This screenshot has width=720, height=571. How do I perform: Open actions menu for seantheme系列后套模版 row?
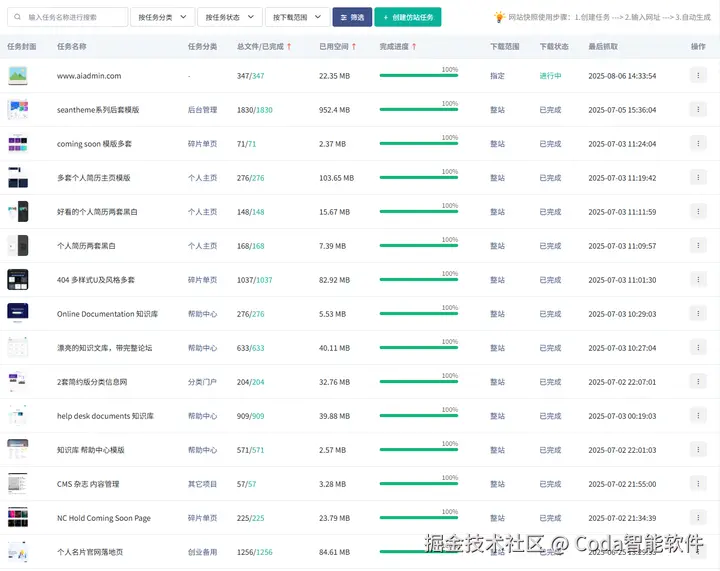(x=698, y=109)
